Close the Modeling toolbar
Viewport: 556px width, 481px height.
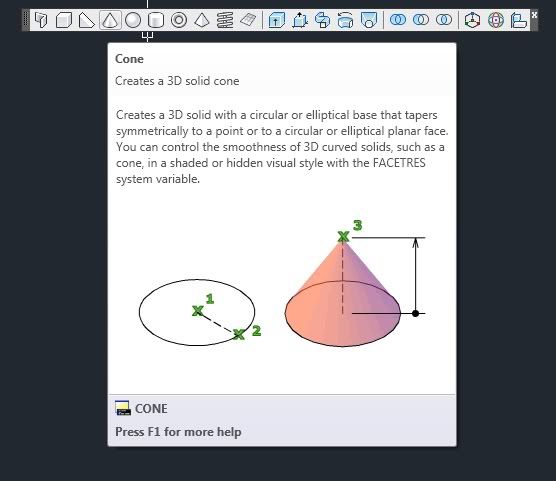(534, 15)
